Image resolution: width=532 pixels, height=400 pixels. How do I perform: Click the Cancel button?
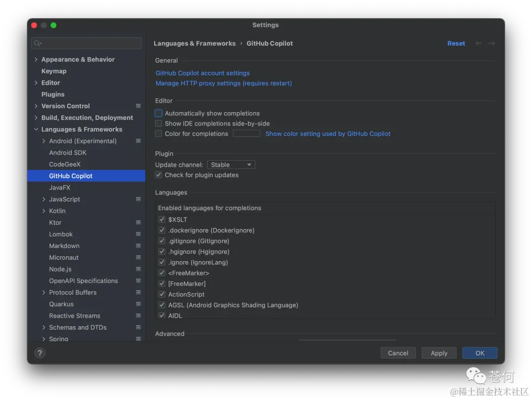coord(398,353)
